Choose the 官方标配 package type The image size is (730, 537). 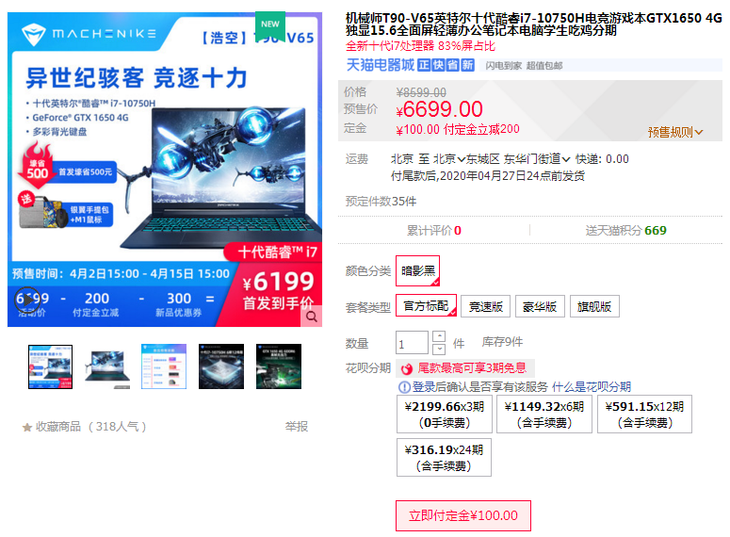pos(426,306)
